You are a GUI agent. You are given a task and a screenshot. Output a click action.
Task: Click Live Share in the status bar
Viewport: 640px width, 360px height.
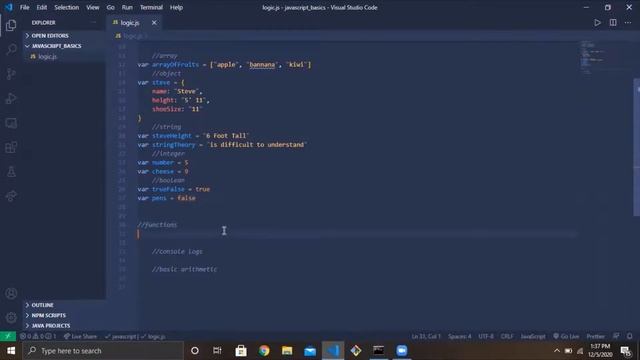coord(80,336)
